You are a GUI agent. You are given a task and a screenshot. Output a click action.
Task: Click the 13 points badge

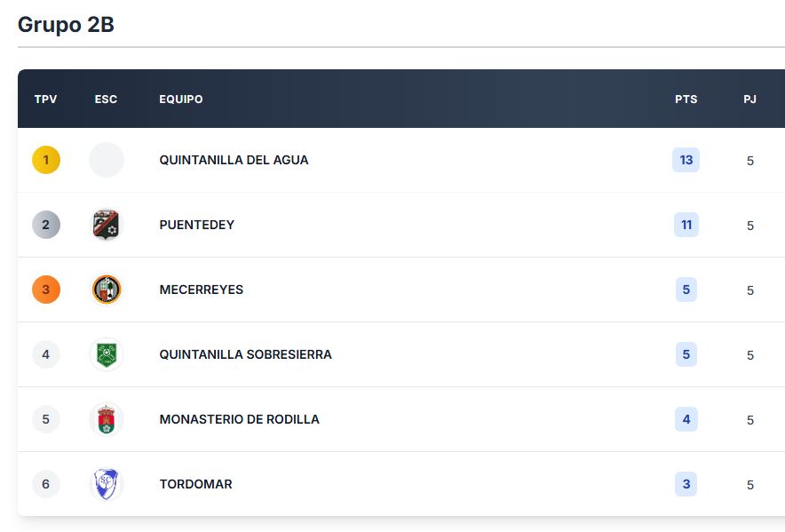[686, 160]
